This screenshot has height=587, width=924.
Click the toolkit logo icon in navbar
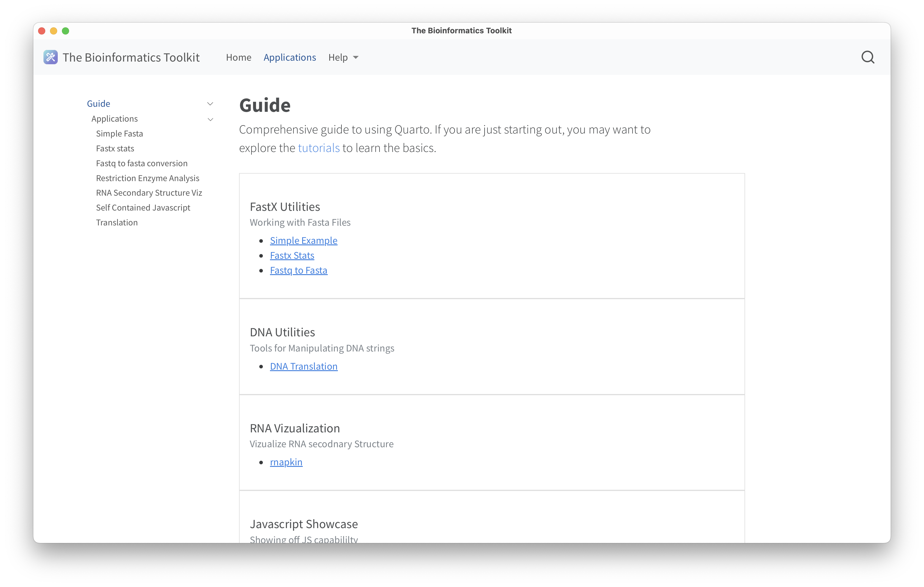(x=50, y=57)
